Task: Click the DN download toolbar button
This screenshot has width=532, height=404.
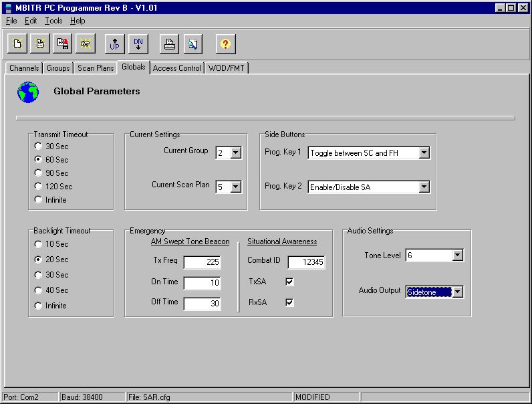Action: 138,44
